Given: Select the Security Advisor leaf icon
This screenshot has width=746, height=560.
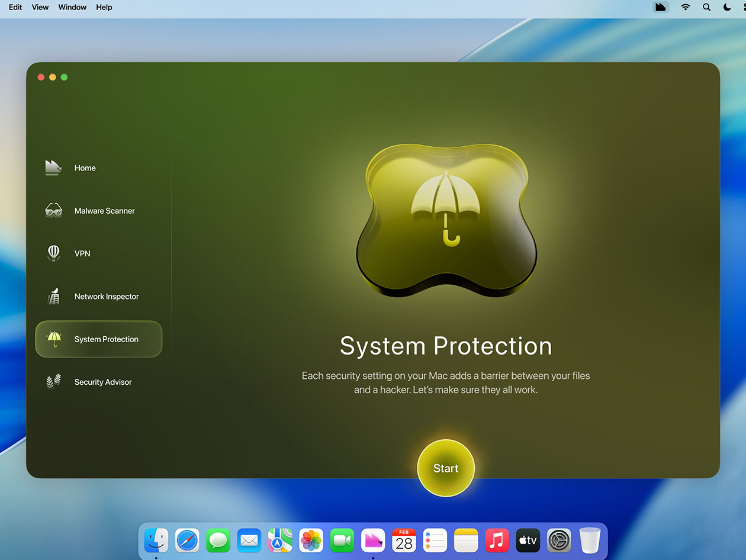Looking at the screenshot, I should tap(53, 381).
